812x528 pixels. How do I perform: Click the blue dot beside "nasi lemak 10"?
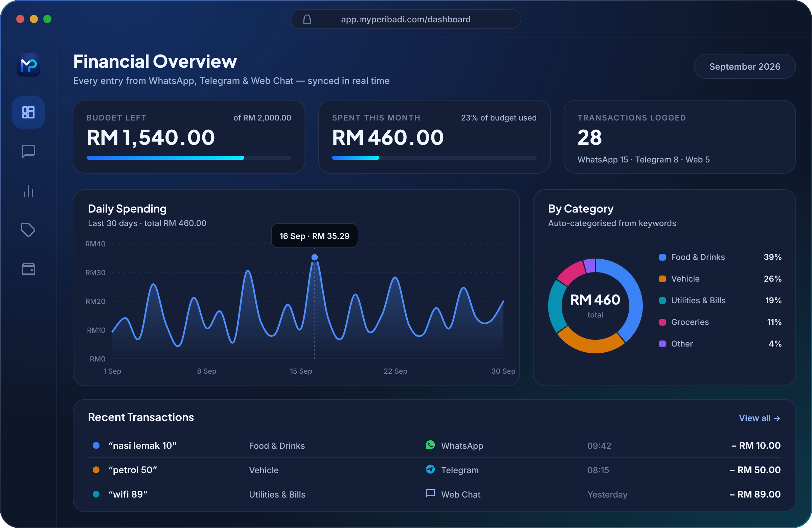pos(96,445)
